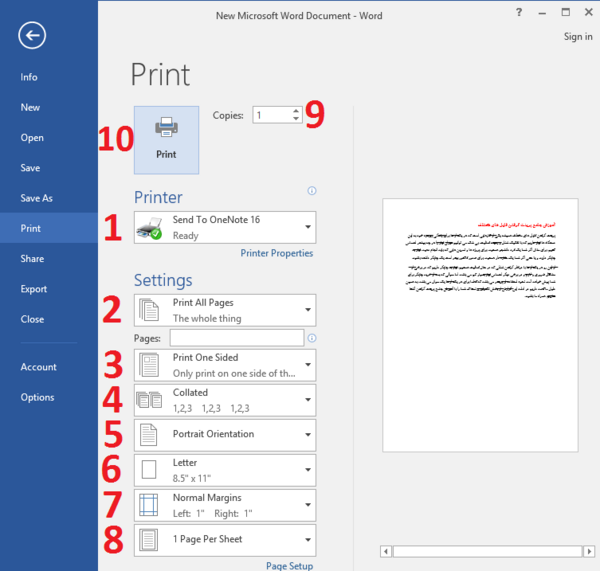Image resolution: width=600 pixels, height=571 pixels.
Task: Click the preview scrollbar right arrow
Action: click(589, 551)
